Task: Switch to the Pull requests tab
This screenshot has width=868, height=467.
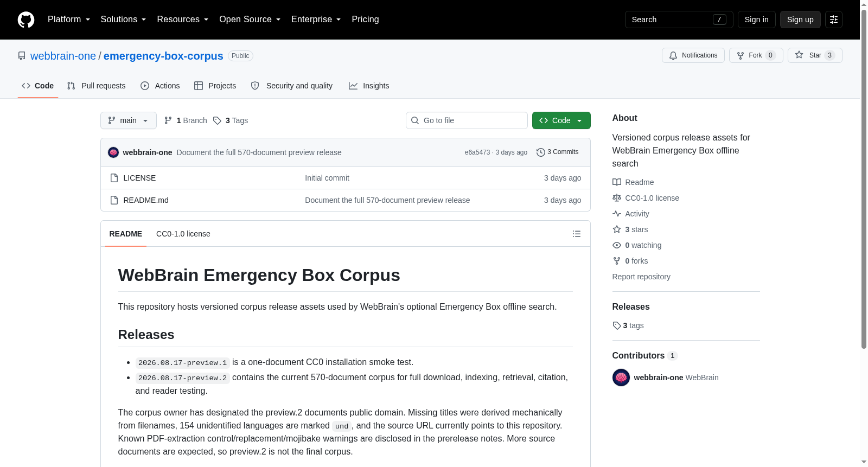Action: click(x=96, y=86)
